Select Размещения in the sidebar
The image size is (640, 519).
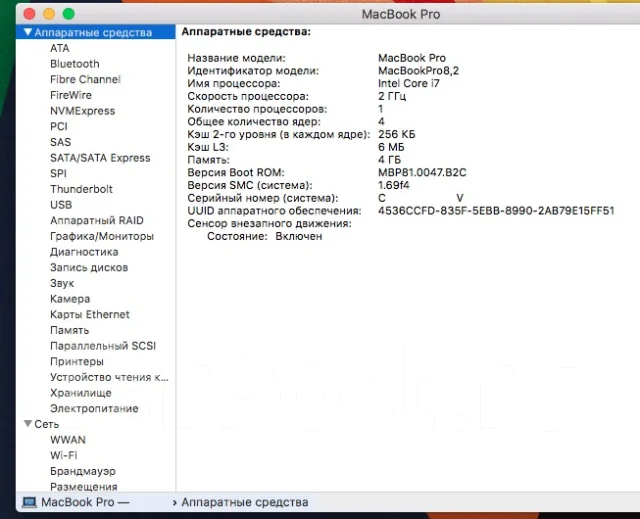pyautogui.click(x=84, y=487)
